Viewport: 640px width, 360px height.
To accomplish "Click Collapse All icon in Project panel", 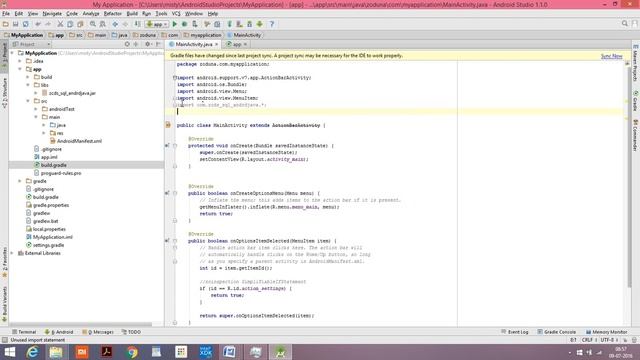I will coord(136,44).
